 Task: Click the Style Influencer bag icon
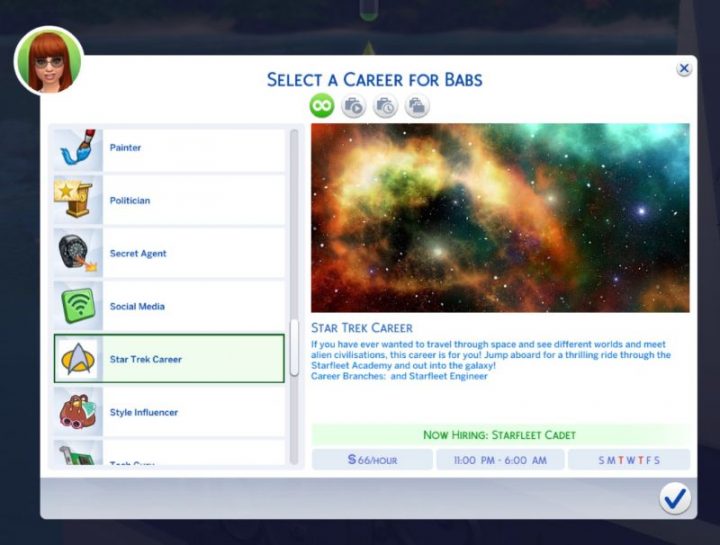78,411
